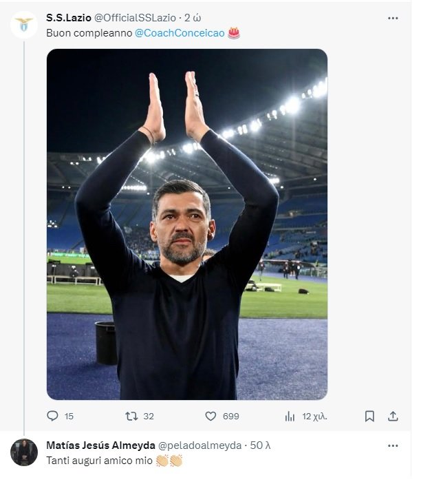Click the 699 likes count
Image resolution: width=421 pixels, height=504 pixels.
coord(231,417)
